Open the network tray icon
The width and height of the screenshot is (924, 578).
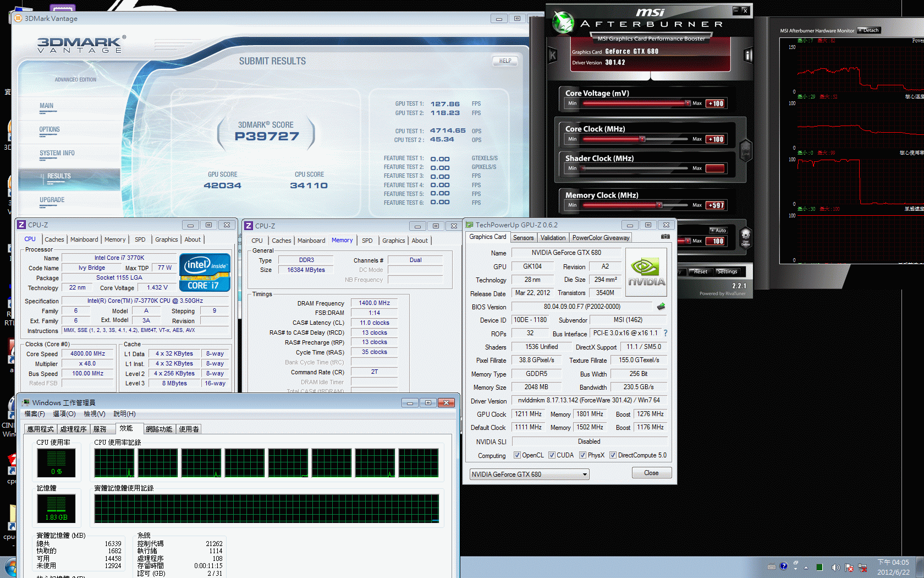tap(862, 568)
